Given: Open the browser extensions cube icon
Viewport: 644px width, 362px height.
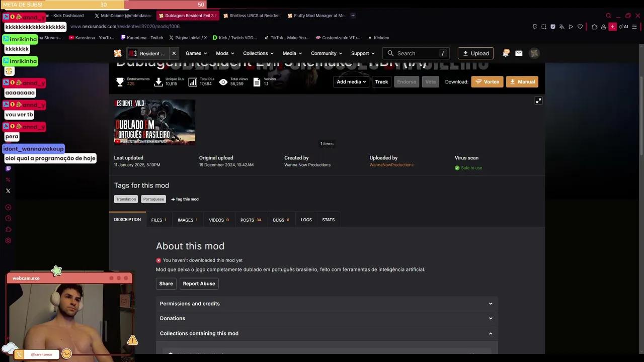Looking at the screenshot, I should tap(594, 27).
